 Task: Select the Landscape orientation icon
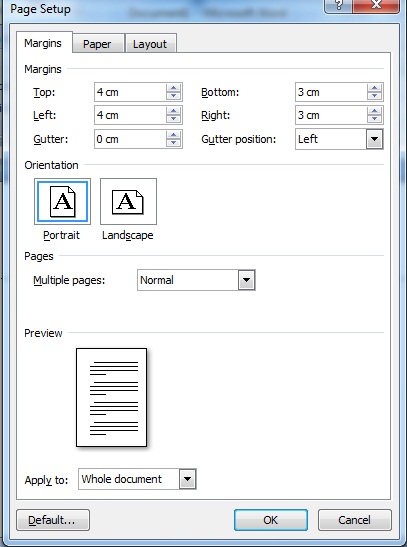[x=128, y=201]
